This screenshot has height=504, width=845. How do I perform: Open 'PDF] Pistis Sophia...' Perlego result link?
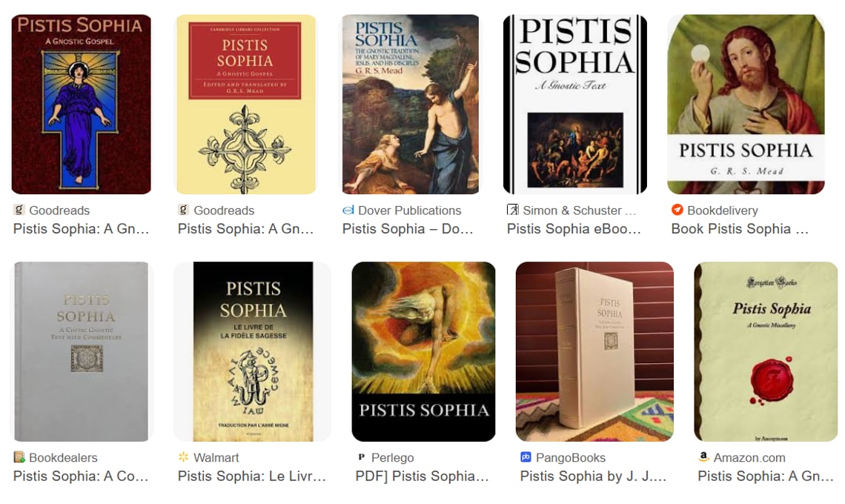tap(422, 477)
